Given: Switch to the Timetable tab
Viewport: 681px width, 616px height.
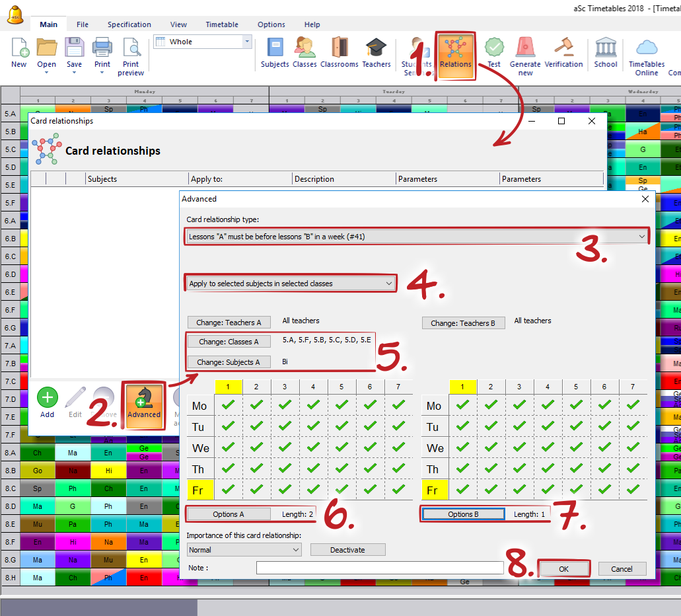Looking at the screenshot, I should pos(222,24).
